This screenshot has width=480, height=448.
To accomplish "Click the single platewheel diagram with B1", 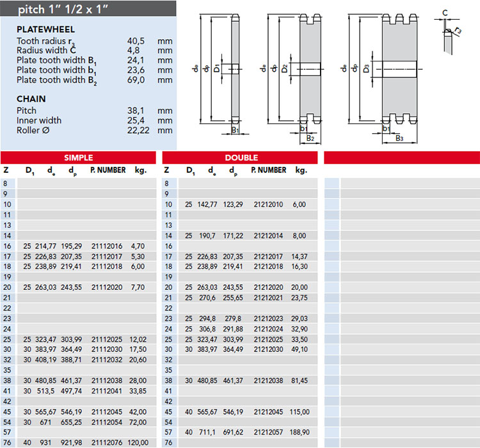I will coord(220,74).
